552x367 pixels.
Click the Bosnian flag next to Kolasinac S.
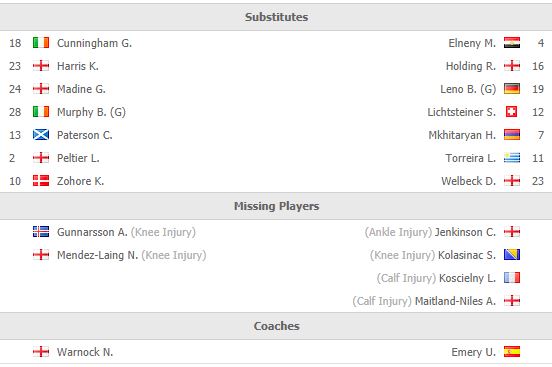(512, 255)
